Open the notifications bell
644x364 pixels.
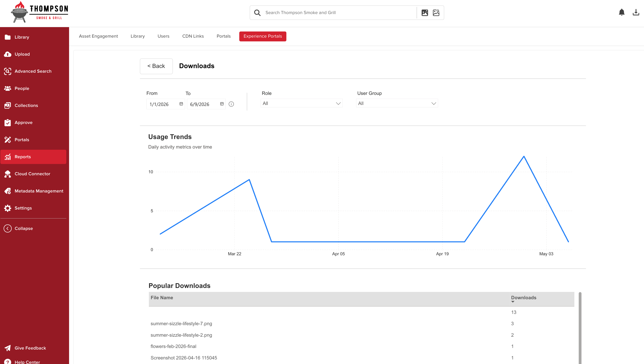tap(621, 12)
